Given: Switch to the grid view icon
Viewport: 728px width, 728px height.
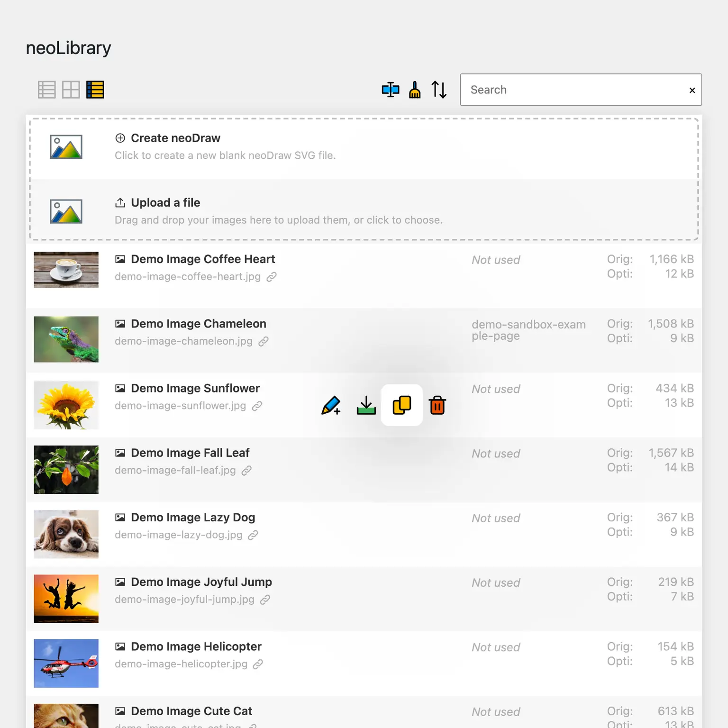Looking at the screenshot, I should (x=71, y=90).
